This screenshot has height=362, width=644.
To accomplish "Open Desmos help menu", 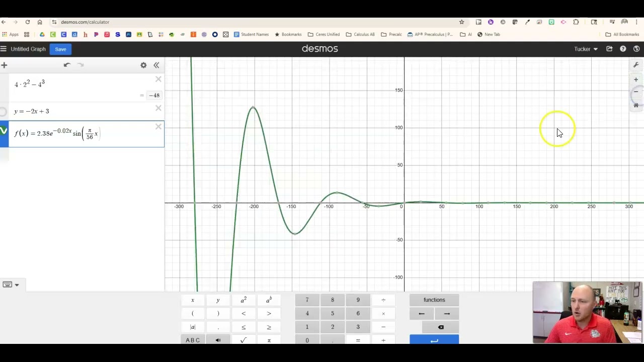I will 623,49.
